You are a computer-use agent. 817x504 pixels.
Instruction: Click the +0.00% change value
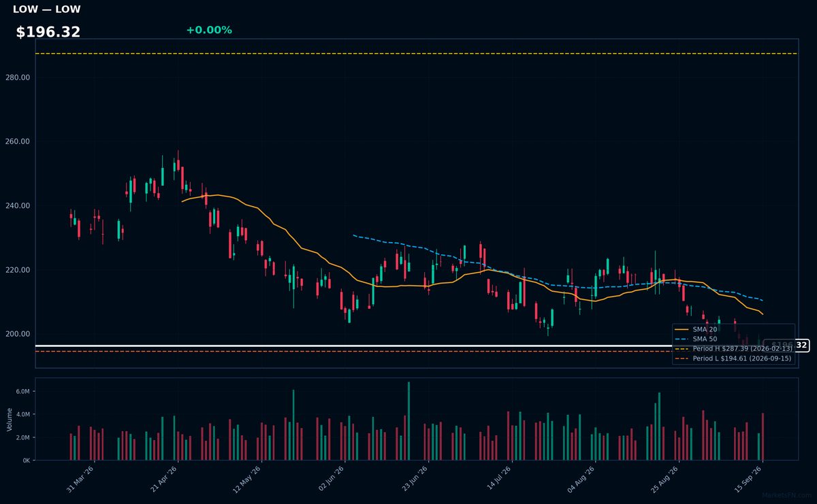pyautogui.click(x=209, y=30)
